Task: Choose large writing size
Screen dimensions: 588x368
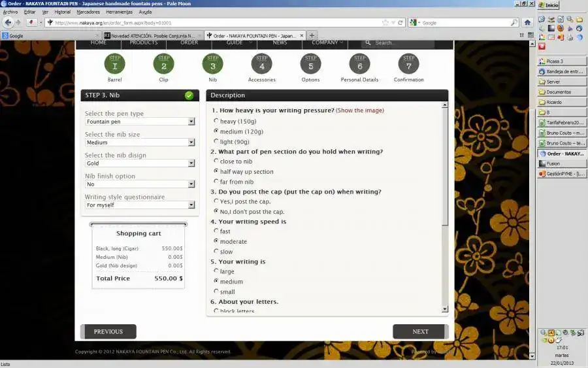Action: pyautogui.click(x=216, y=271)
